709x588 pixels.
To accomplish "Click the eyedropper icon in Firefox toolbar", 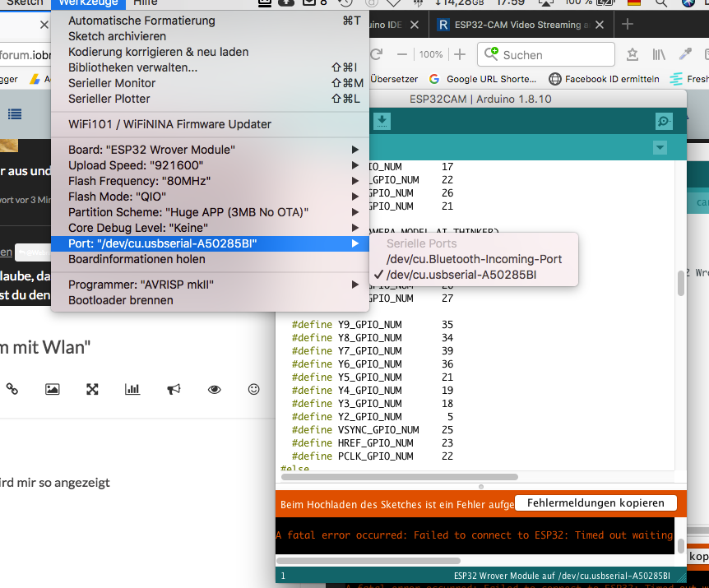I will pos(685,54).
